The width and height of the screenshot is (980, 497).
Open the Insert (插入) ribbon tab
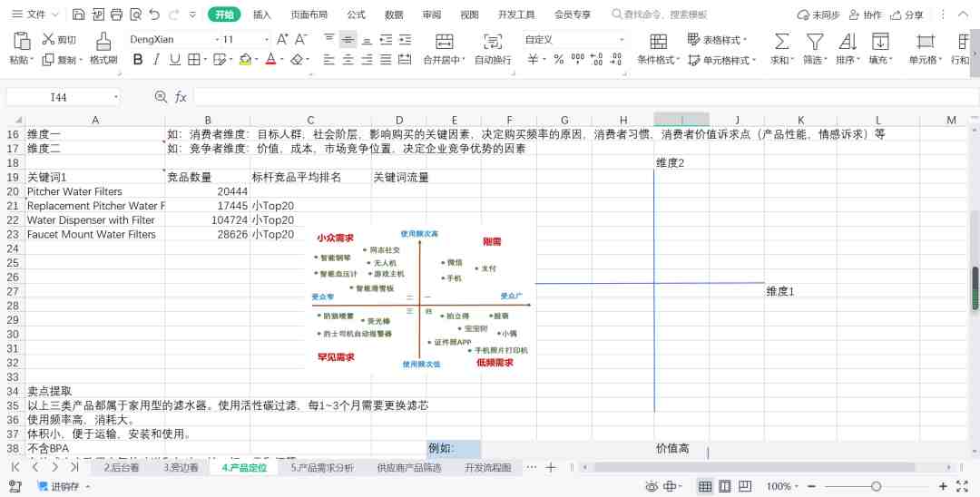[261, 15]
